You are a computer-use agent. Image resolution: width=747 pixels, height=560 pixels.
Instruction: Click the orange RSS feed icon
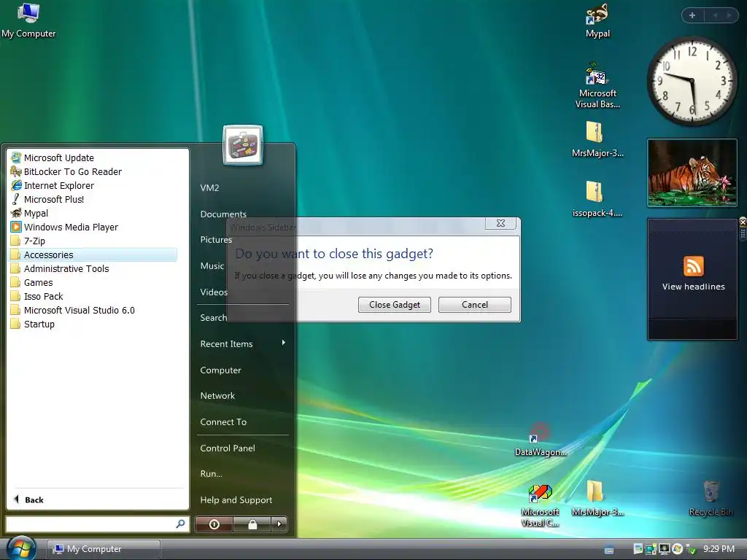click(693, 266)
